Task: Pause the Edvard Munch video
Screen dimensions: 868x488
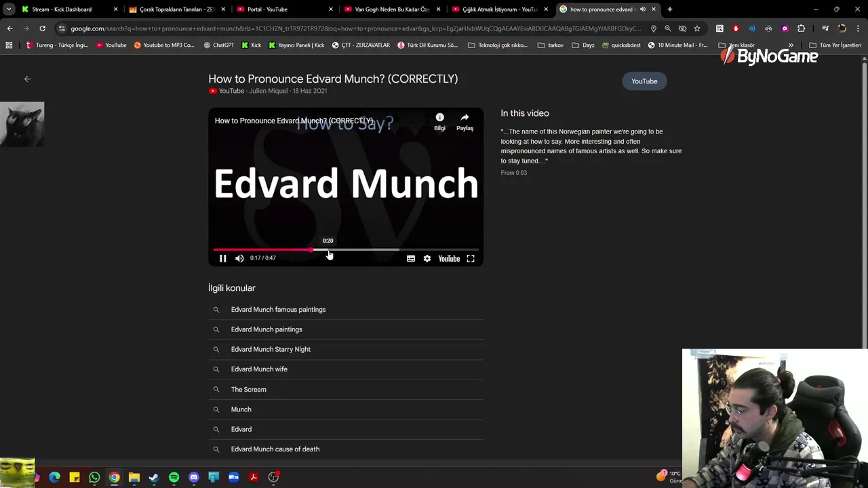Action: 222,258
